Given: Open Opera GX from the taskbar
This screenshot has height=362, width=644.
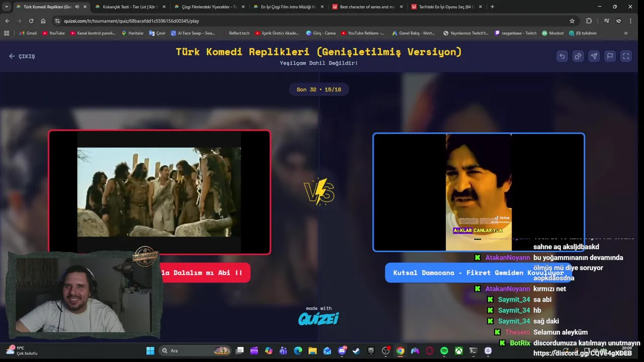Looking at the screenshot, I should (x=429, y=350).
